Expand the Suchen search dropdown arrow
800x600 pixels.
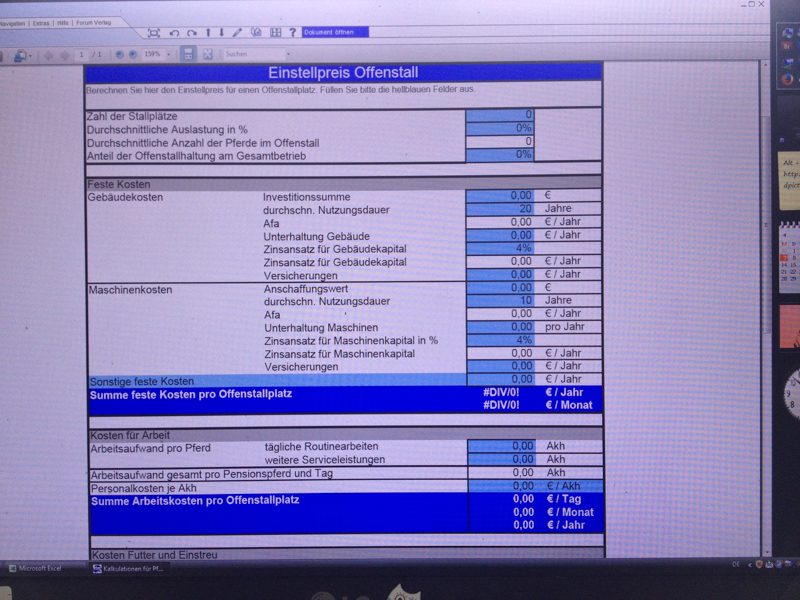coord(289,54)
